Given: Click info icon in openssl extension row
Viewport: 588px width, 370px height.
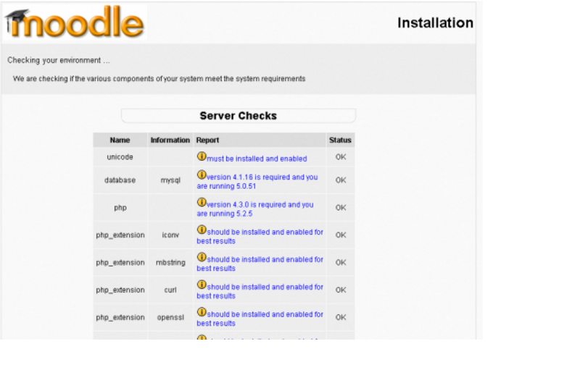Looking at the screenshot, I should [202, 312].
